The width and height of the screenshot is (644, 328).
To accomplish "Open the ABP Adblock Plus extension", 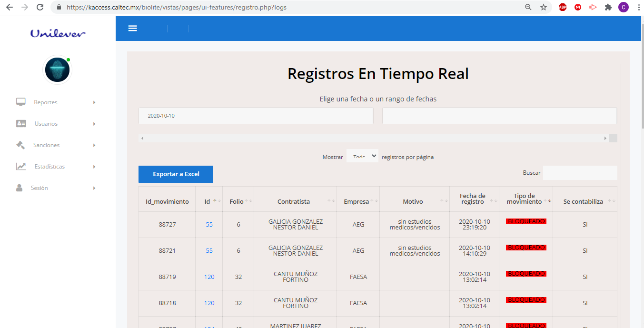I will point(563,7).
